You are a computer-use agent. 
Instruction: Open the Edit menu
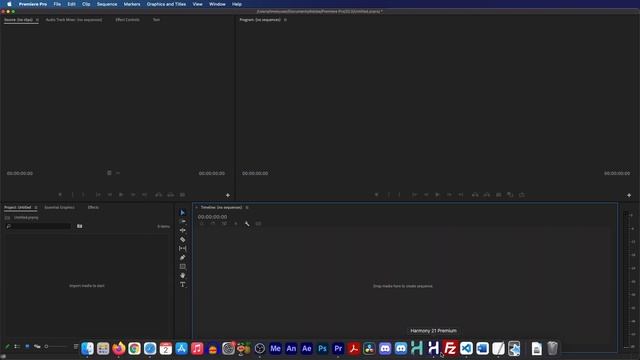point(71,4)
